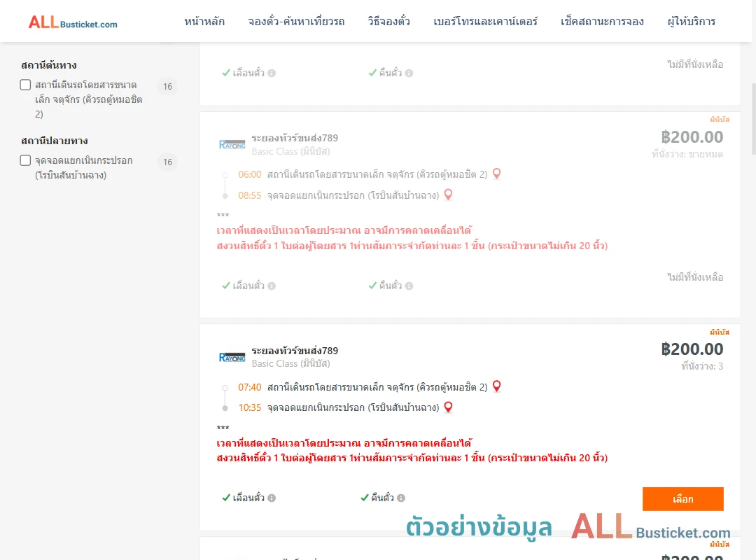
Task: Open the ผู้ให้บริการ menu item
Action: pos(691,22)
